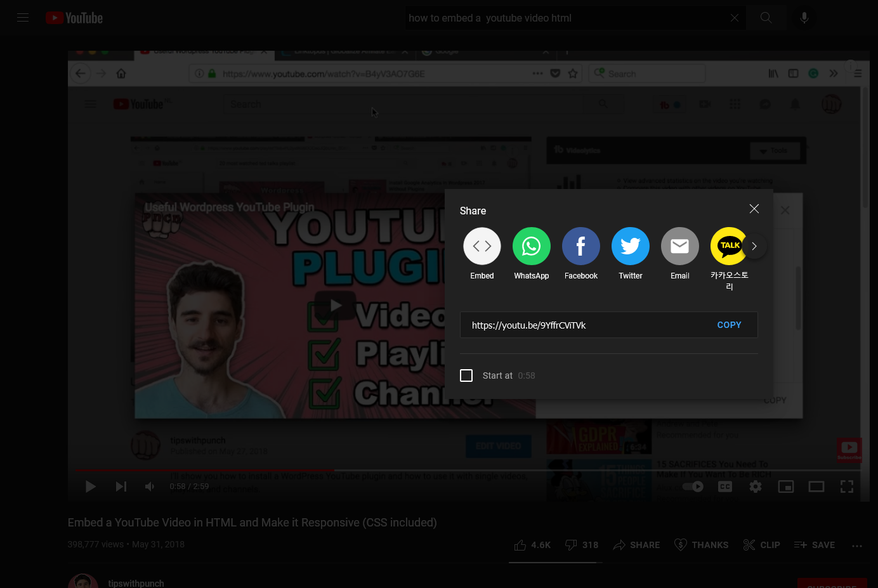This screenshot has width=878, height=588.
Task: Click the CLIP option
Action: pyautogui.click(x=762, y=545)
